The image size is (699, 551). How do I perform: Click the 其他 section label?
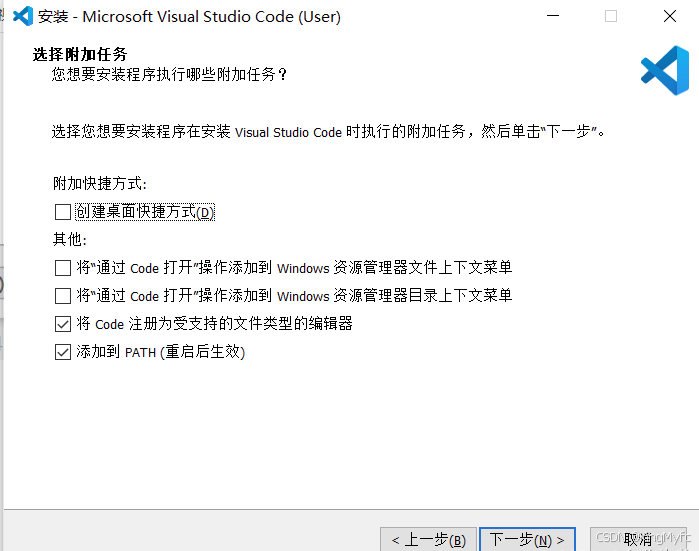click(x=70, y=239)
